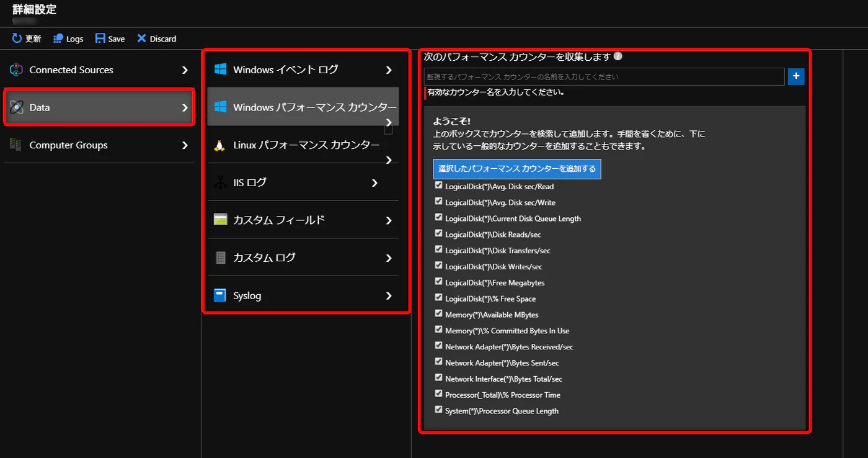Select Windows パフォーマンス カウンター entry
The image size is (868, 458).
point(303,107)
